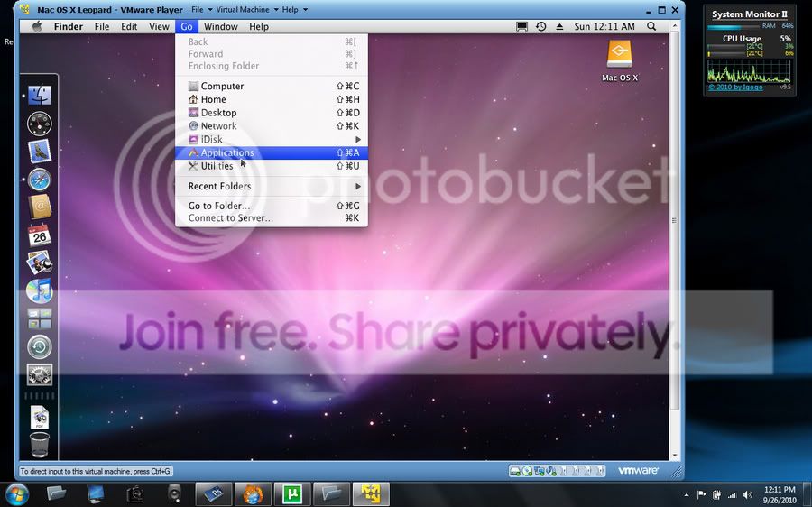Open Spotlight search magnifier
This screenshot has height=507, width=812.
click(x=651, y=26)
